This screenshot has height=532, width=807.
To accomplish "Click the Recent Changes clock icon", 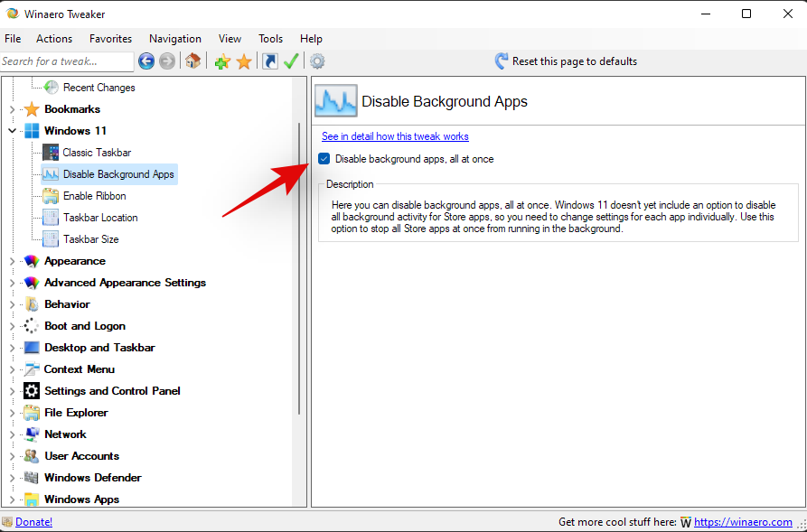I will pos(51,88).
